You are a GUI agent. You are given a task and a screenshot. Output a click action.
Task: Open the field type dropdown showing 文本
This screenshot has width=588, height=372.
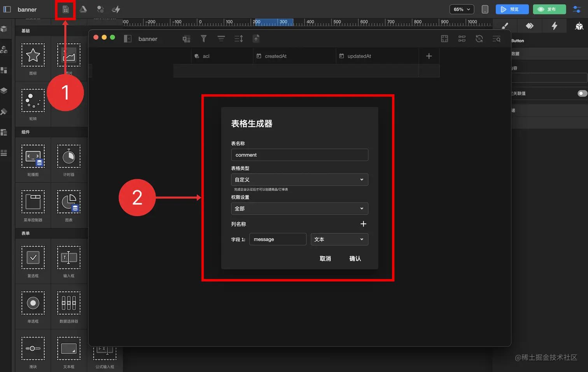tap(339, 239)
